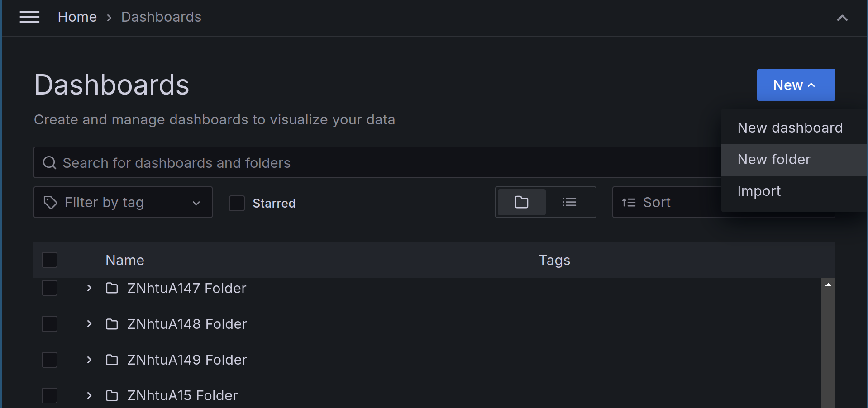Click the folder icon beside ZNhtuA147 Folder

coord(112,288)
